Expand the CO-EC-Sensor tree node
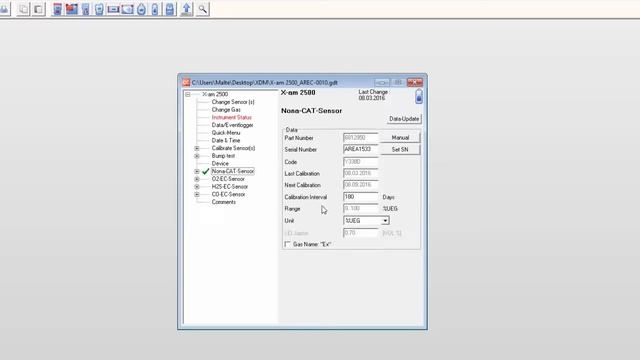Image resolution: width=640 pixels, height=360 pixels. pos(197,194)
